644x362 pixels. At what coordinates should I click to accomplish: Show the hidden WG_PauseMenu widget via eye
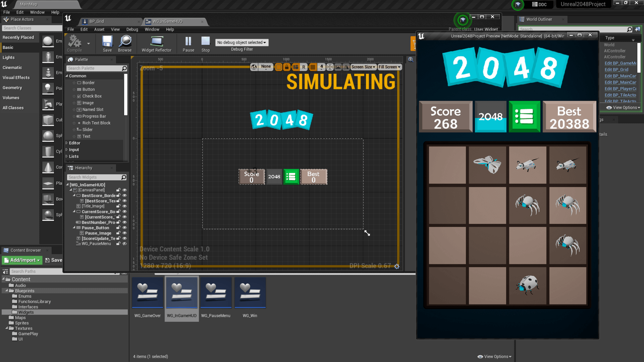click(124, 244)
